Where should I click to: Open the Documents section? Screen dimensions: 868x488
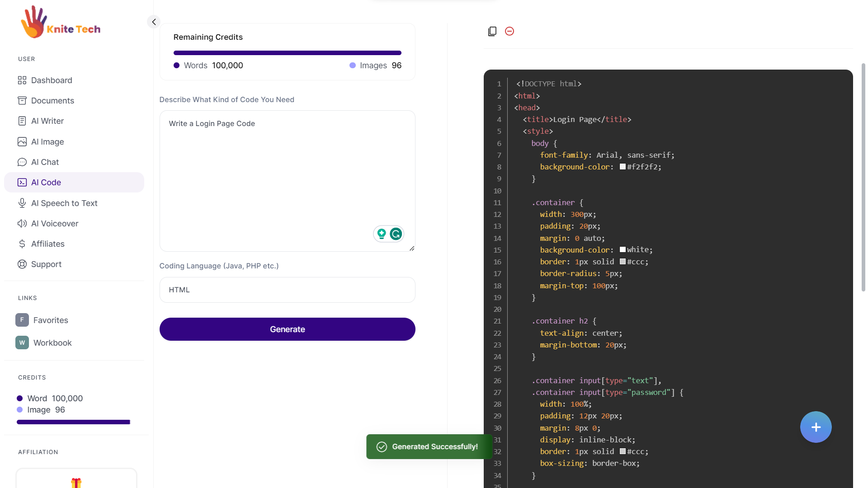pyautogui.click(x=52, y=101)
